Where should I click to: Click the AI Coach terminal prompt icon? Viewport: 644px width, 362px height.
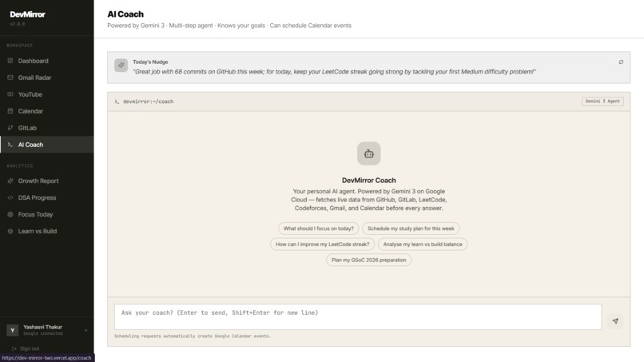(10, 145)
